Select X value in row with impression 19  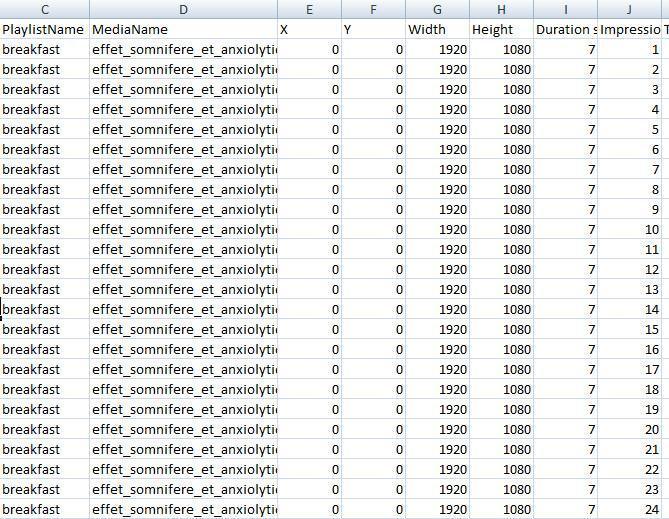click(309, 409)
